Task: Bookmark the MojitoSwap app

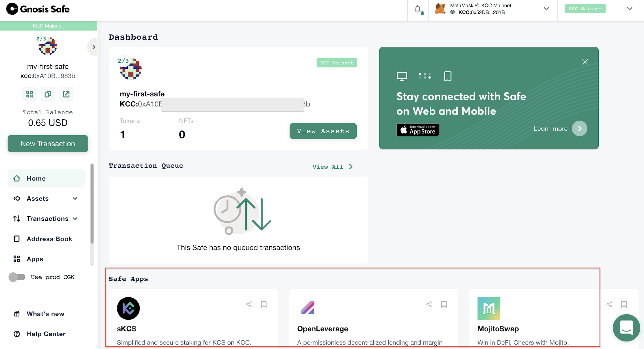Action: coord(624,304)
